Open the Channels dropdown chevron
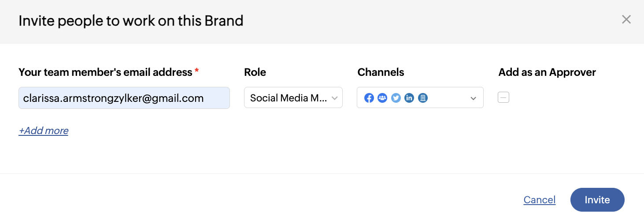Image resolution: width=644 pixels, height=224 pixels. (x=474, y=98)
